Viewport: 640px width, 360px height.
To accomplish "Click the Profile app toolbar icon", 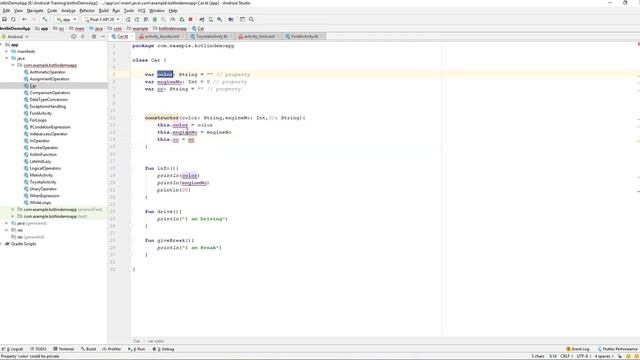I will coord(173,19).
